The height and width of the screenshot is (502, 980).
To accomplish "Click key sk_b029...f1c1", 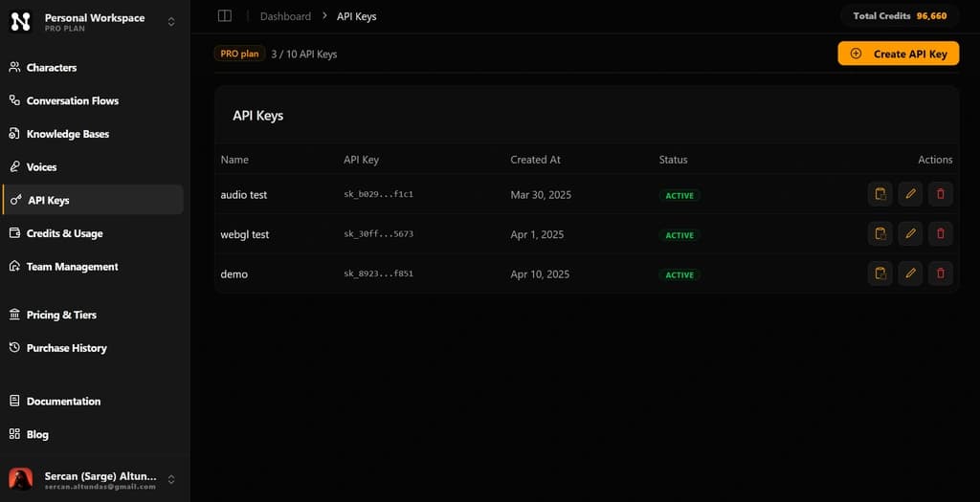I will pyautogui.click(x=378, y=194).
